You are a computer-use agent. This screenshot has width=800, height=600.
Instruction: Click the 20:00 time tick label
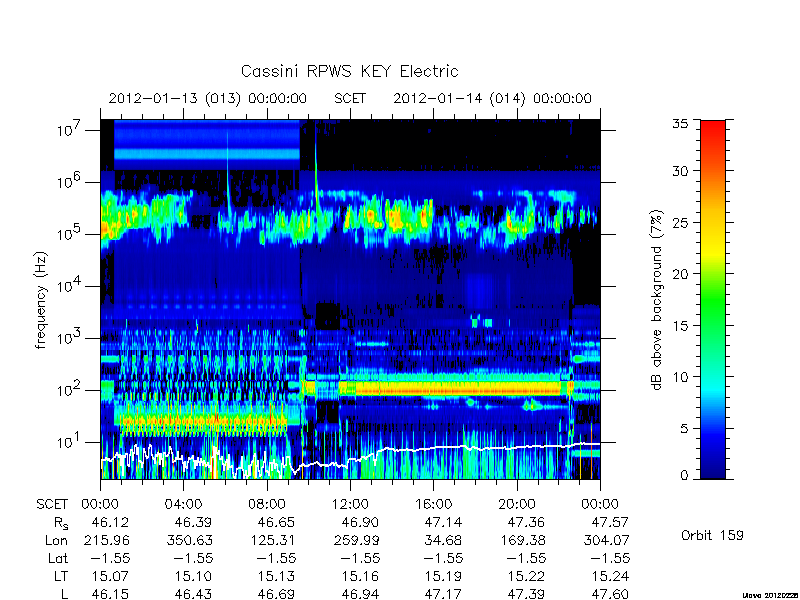point(517,505)
